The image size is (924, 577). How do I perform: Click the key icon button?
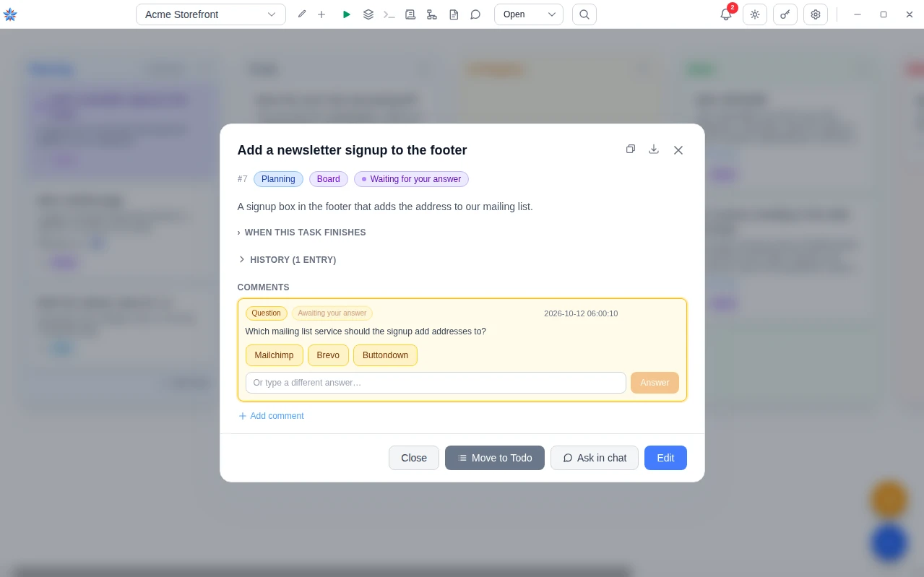785,14
